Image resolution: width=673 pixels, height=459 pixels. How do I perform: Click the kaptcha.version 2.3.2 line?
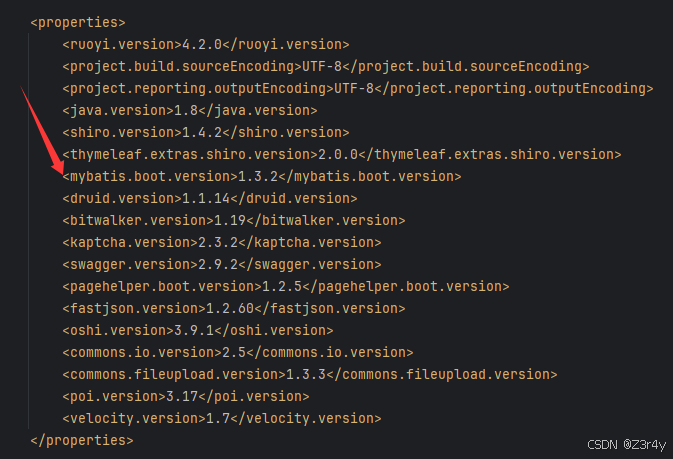[222, 242]
